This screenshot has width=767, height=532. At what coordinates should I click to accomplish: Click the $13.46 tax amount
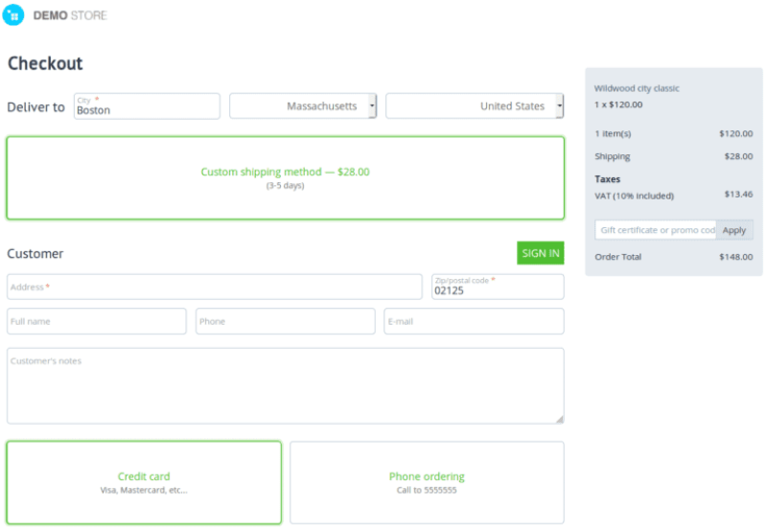738,195
